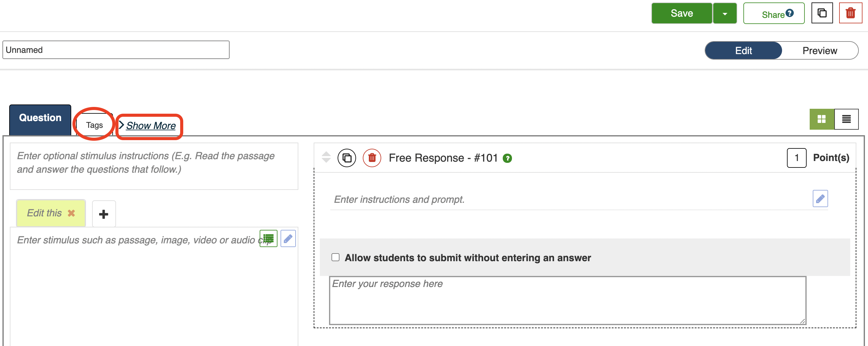Remove the 'Edit this' tab with X
The width and height of the screenshot is (868, 346).
(71, 213)
